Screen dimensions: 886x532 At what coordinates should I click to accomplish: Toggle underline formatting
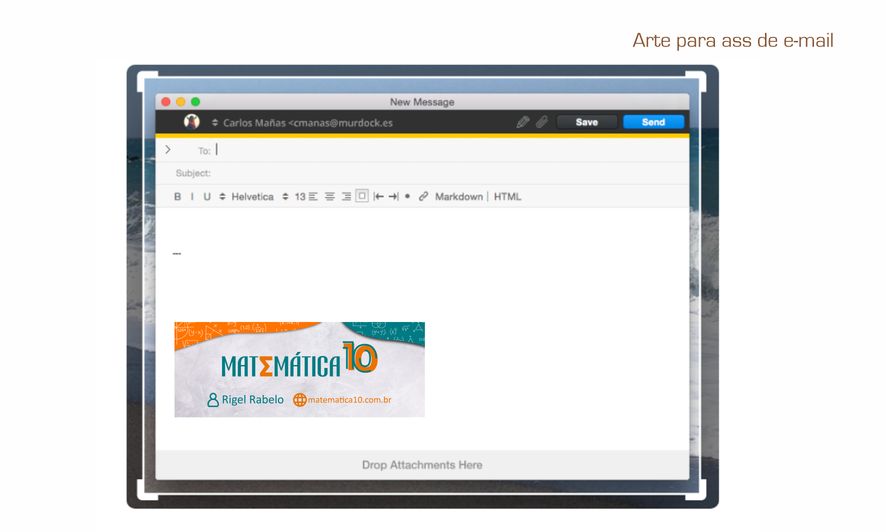point(207,197)
